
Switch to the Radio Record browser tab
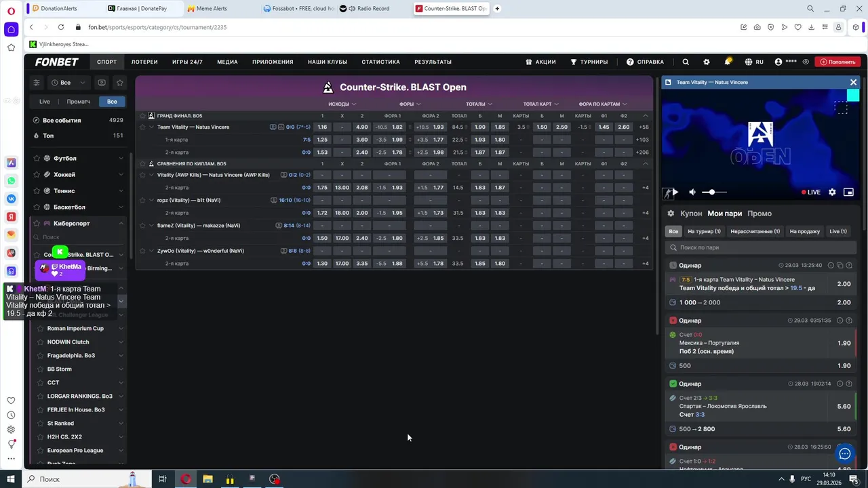[373, 9]
